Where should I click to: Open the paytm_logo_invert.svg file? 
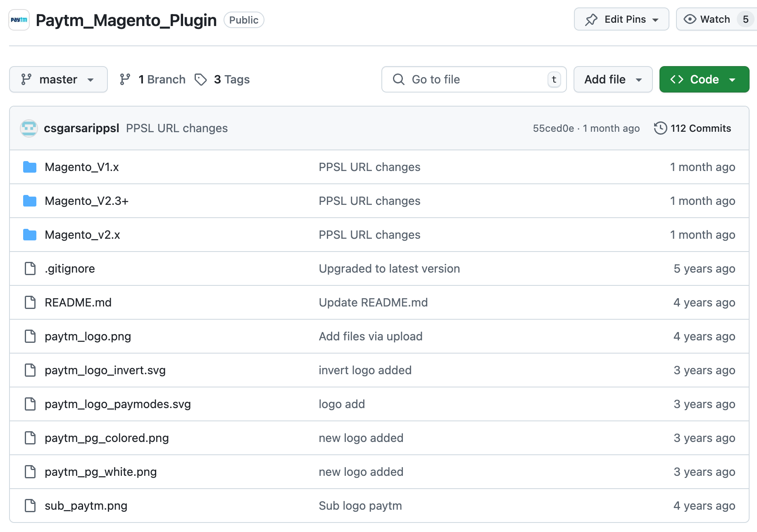[x=105, y=370]
